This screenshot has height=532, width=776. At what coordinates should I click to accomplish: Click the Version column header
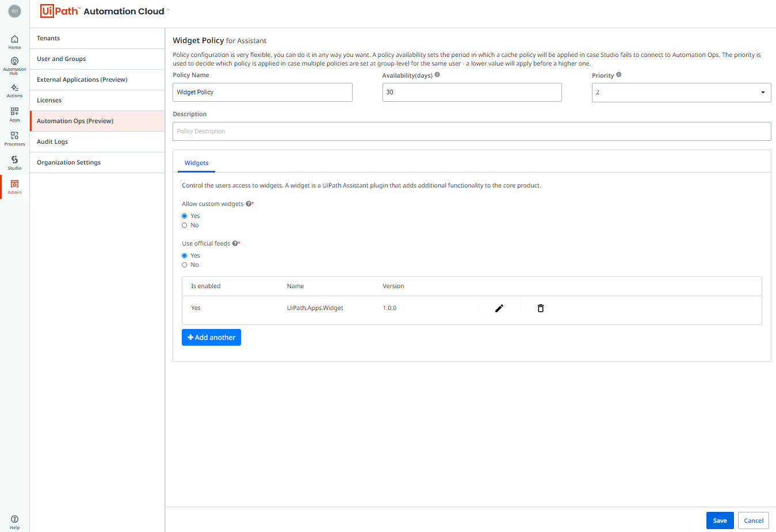tap(393, 286)
